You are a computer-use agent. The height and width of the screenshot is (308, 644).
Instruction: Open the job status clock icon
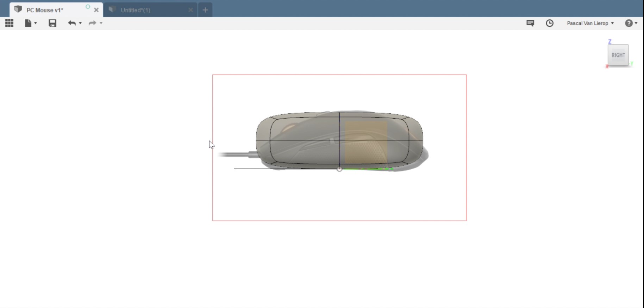pos(550,23)
